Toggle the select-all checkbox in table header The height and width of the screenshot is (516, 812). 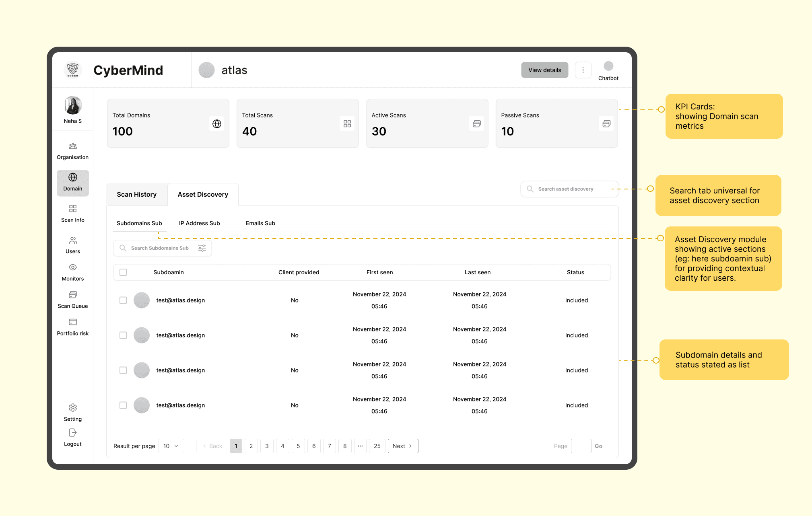[x=123, y=272]
